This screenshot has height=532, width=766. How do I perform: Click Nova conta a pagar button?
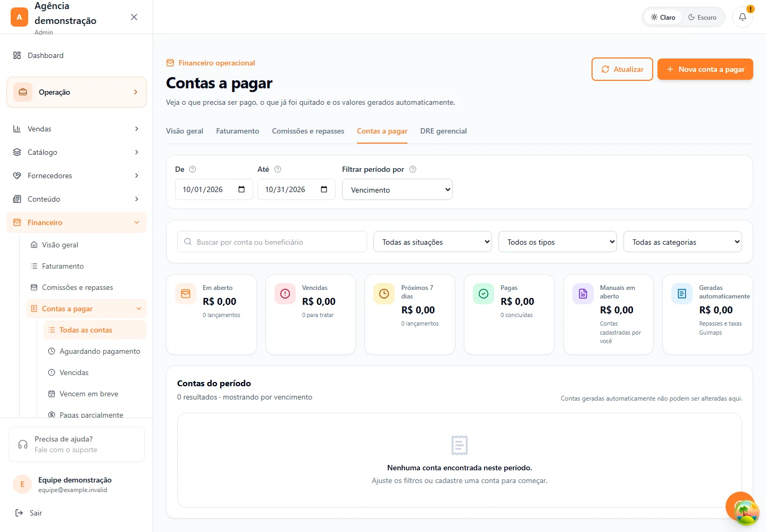(705, 69)
